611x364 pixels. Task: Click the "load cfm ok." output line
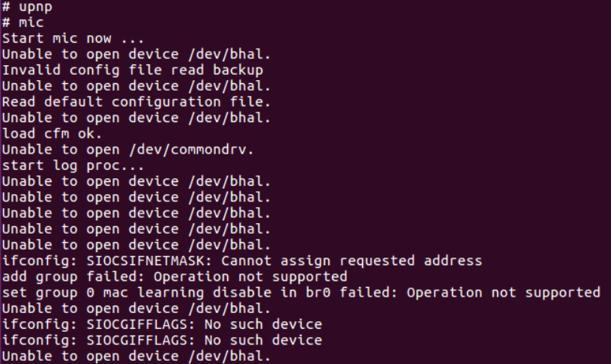click(x=51, y=133)
